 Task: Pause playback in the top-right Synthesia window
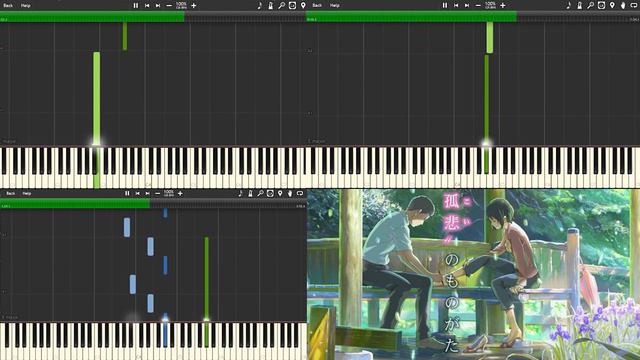[445, 6]
